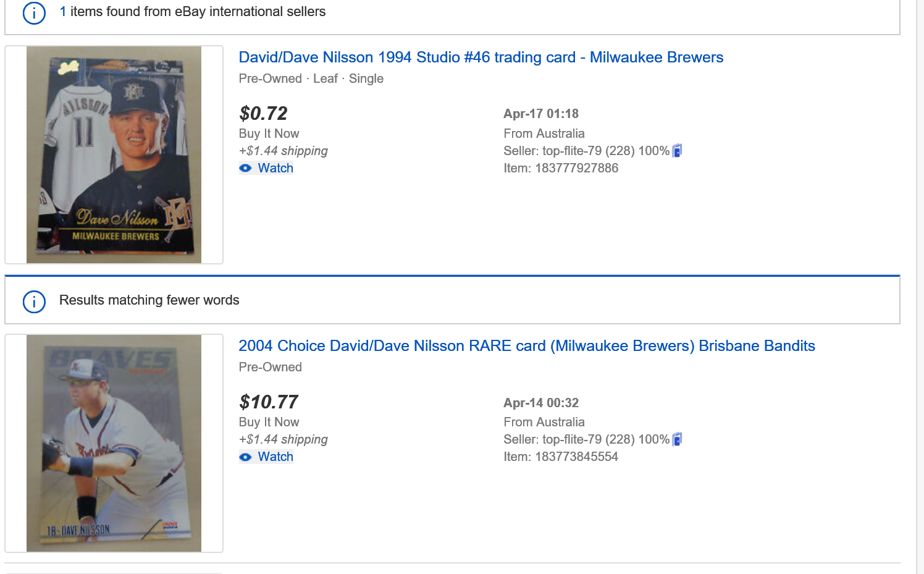Click the info icon beside Results matching fewer words

(x=34, y=302)
